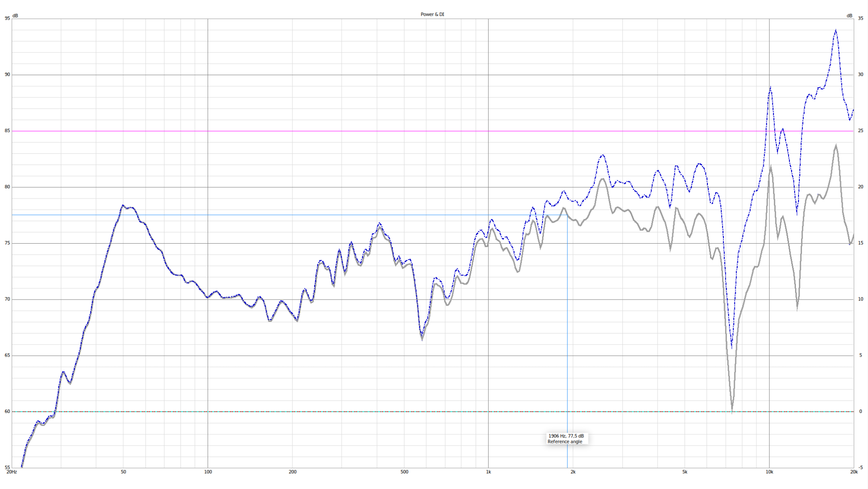This screenshot has width=868, height=489.
Task: Click the right 'dB' axis unit label
Action: click(x=849, y=16)
